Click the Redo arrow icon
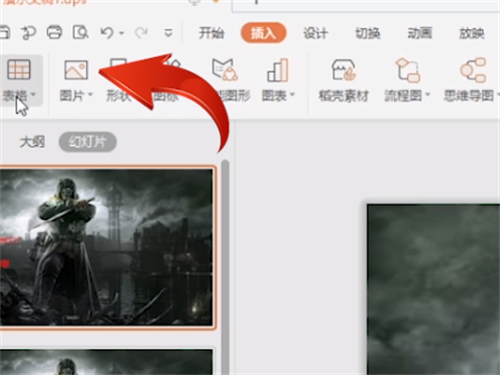Image resolution: width=500 pixels, height=375 pixels. (141, 33)
